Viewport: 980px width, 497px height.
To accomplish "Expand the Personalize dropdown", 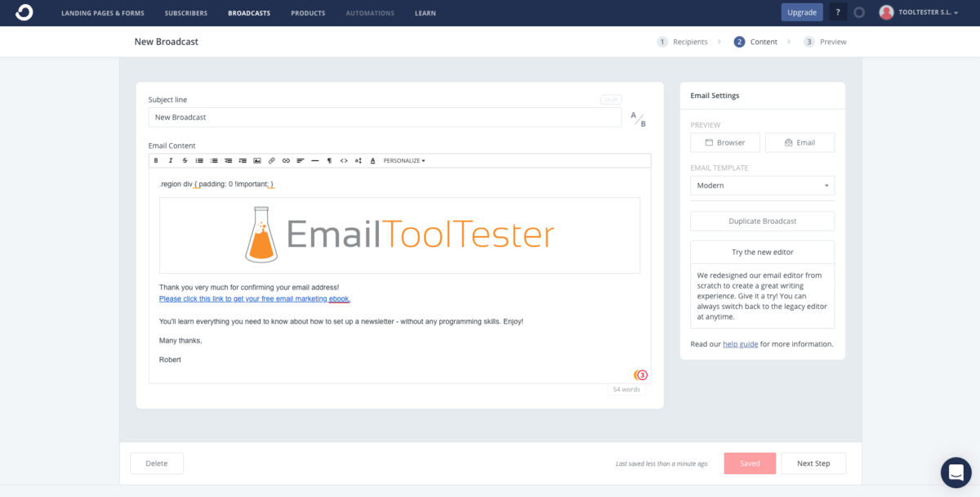I will pyautogui.click(x=404, y=161).
